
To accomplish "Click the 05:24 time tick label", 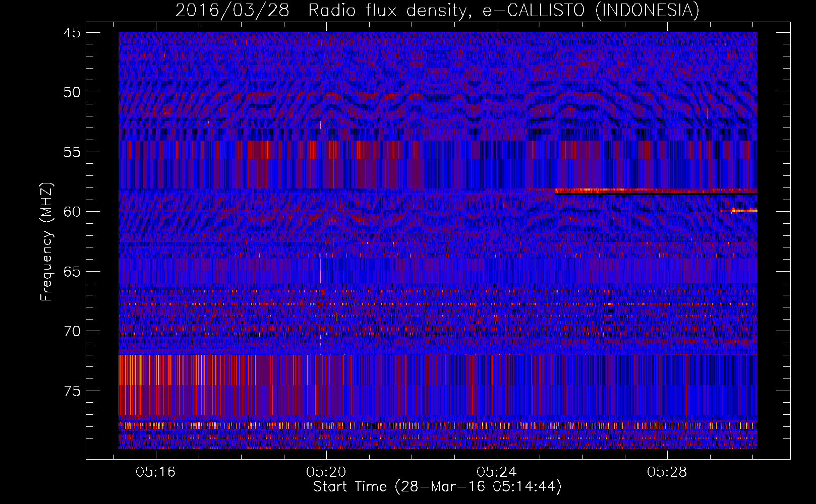I will 497,472.
